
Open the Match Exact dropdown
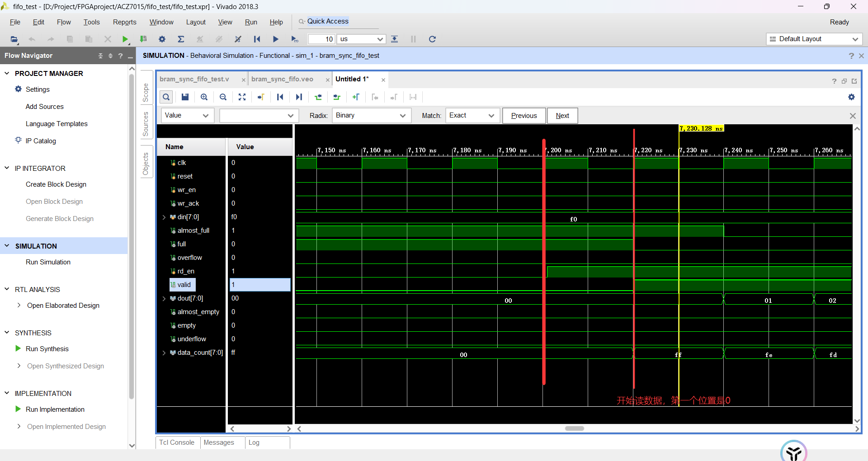click(x=473, y=115)
